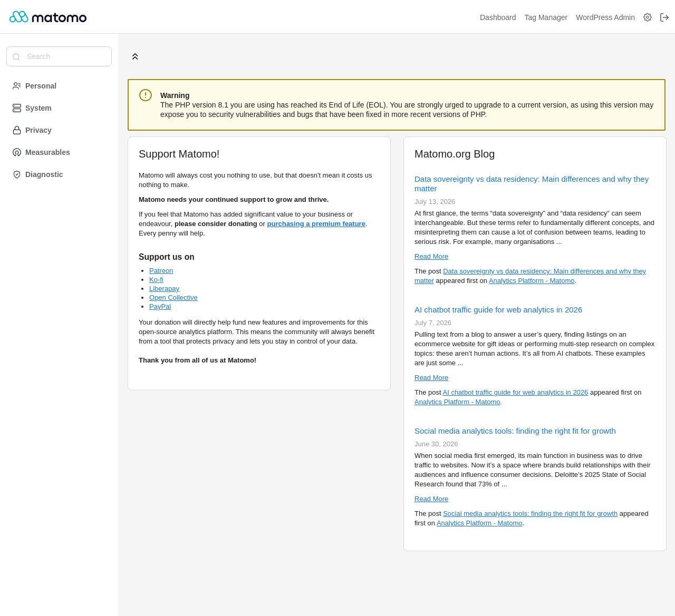The width and height of the screenshot is (675, 616).
Task: Open the purchasing a premium feature link
Action: [316, 224]
